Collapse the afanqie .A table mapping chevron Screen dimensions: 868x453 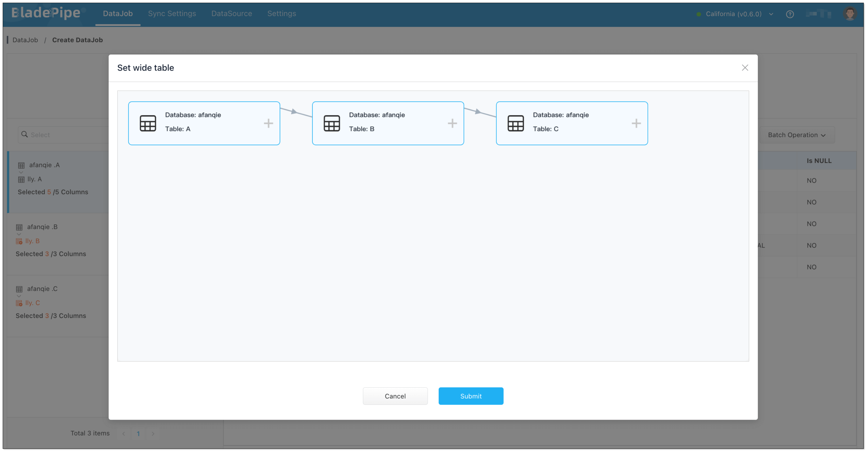pyautogui.click(x=21, y=172)
